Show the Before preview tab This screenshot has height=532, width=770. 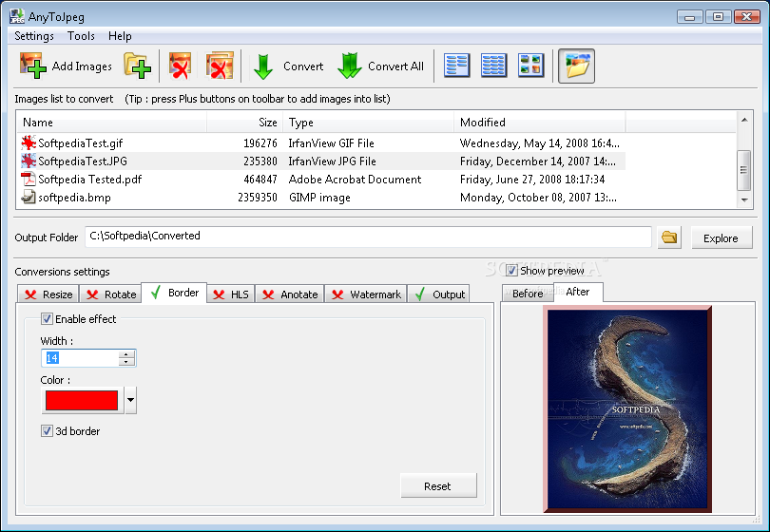[528, 293]
